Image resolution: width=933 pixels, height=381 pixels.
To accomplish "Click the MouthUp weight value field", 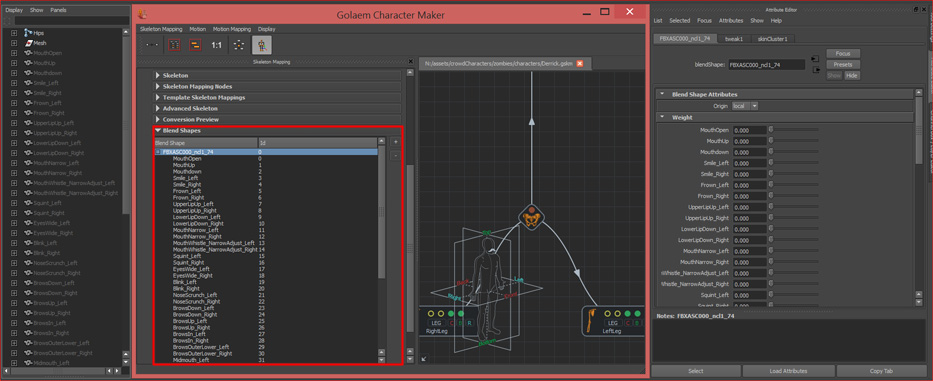I will click(x=749, y=140).
